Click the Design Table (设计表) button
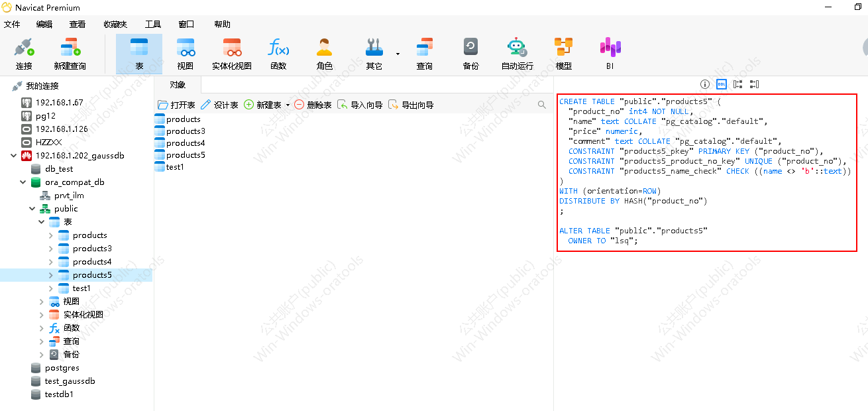The width and height of the screenshot is (868, 411). 219,105
